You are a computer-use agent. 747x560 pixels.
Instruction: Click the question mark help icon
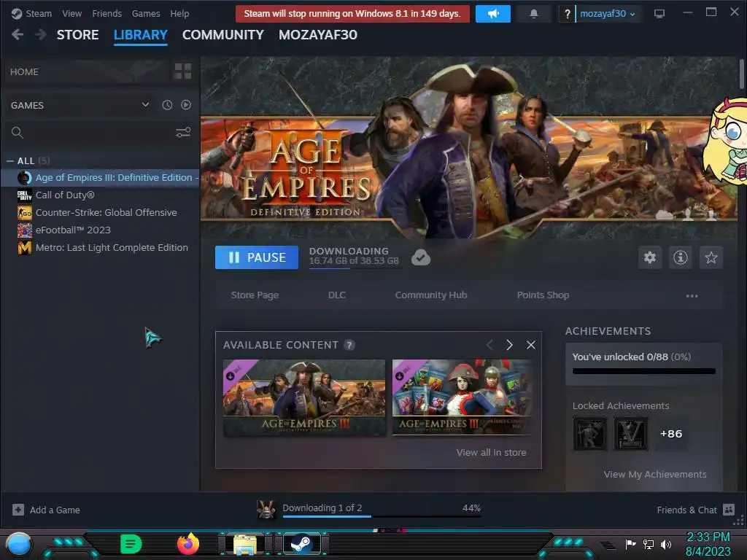[567, 14]
